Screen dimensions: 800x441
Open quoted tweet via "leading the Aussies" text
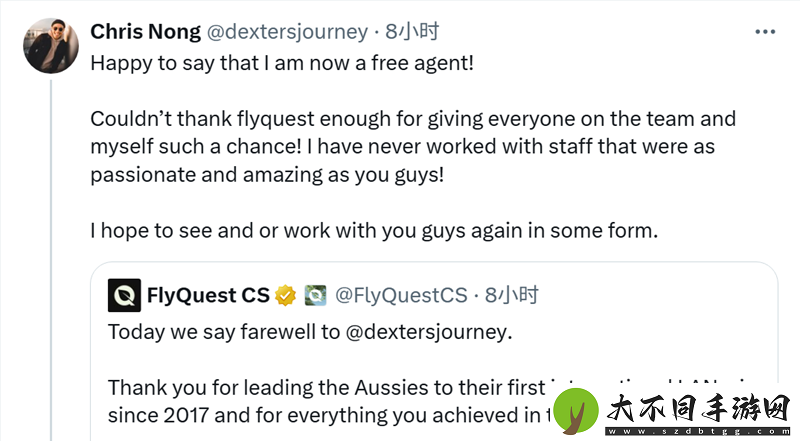327,388
